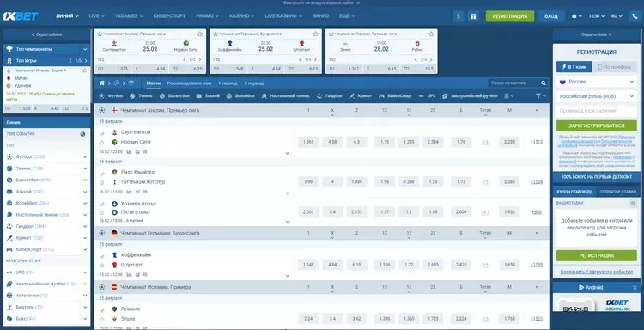This screenshot has height=330, width=644.
Task: Open +1513 more markets for Саутгемптон
Action: coord(537,142)
